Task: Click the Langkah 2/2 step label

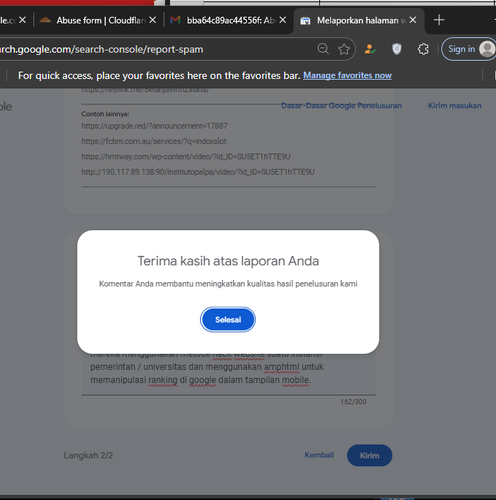Action: [88, 455]
